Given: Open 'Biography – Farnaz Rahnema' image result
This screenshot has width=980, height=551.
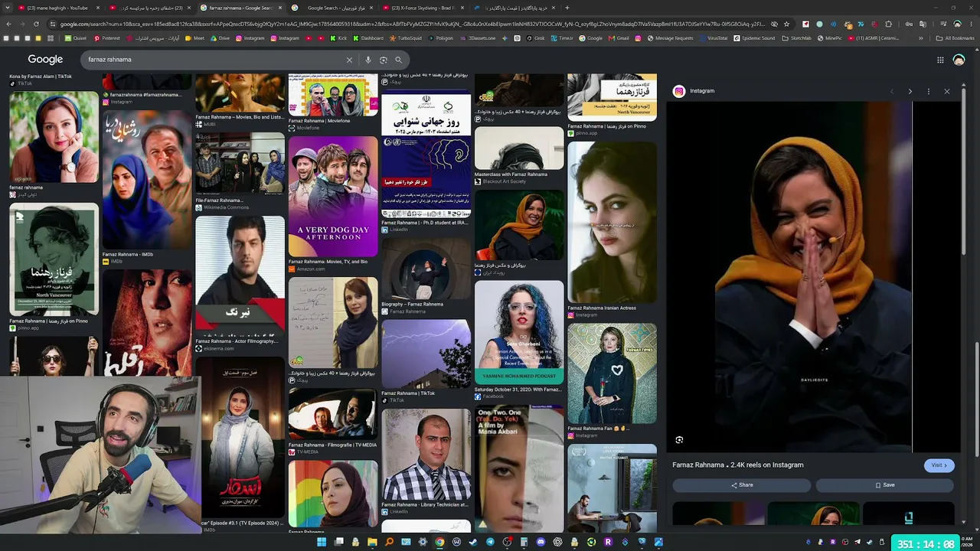Looking at the screenshot, I should pos(426,269).
